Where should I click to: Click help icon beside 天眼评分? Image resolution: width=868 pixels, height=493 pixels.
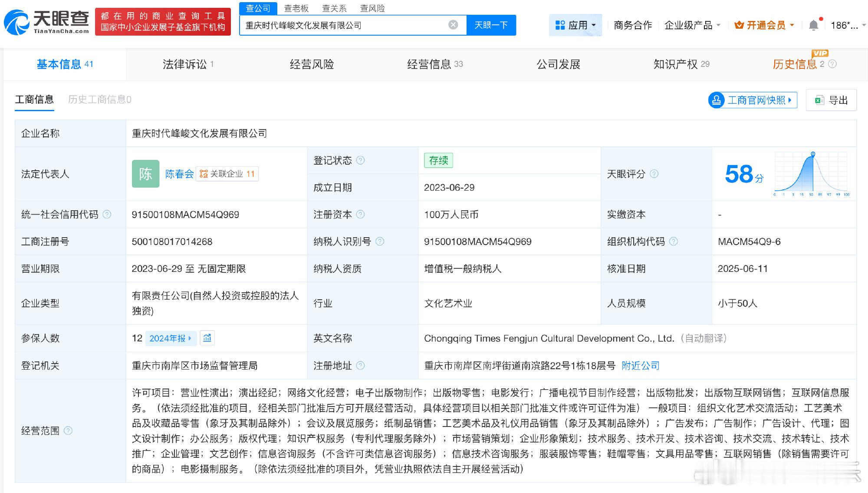[x=654, y=174]
